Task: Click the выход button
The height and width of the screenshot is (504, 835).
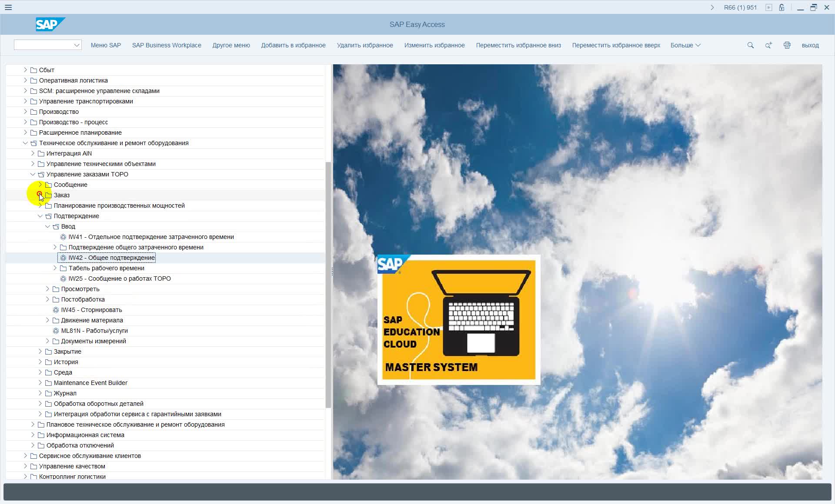Action: pos(810,45)
